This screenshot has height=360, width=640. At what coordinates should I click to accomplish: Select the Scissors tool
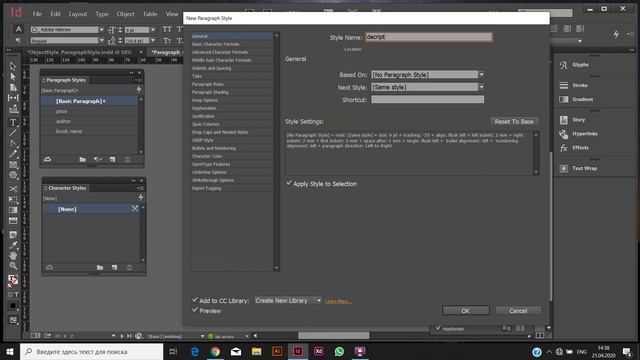click(x=13, y=189)
